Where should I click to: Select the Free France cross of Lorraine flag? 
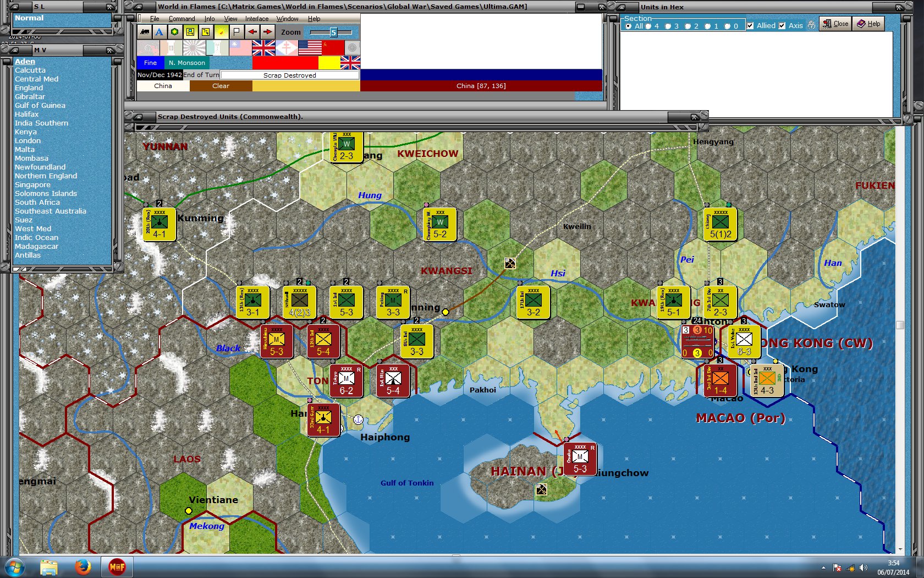(287, 48)
